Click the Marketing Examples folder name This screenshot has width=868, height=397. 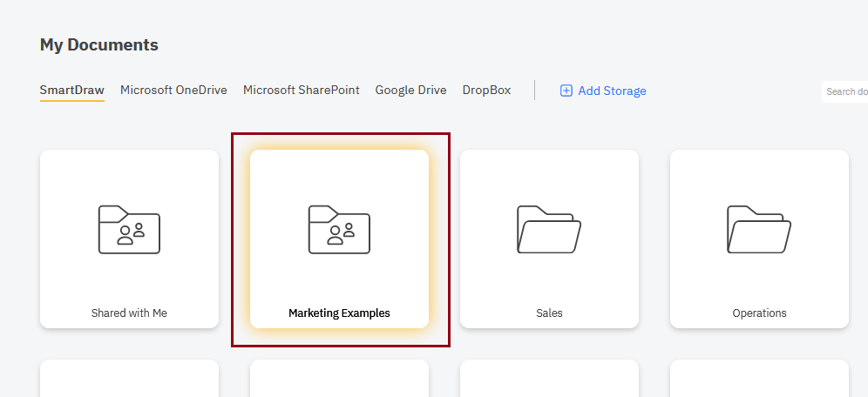point(339,313)
